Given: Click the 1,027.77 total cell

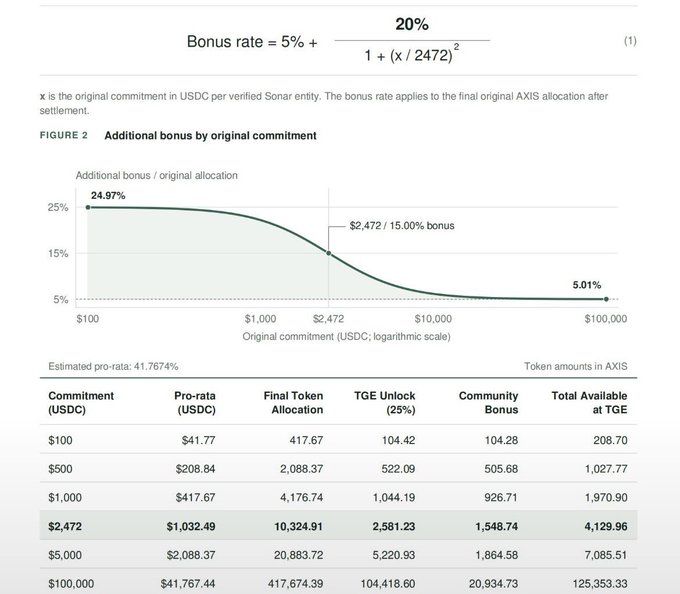Looking at the screenshot, I should click(x=606, y=469).
